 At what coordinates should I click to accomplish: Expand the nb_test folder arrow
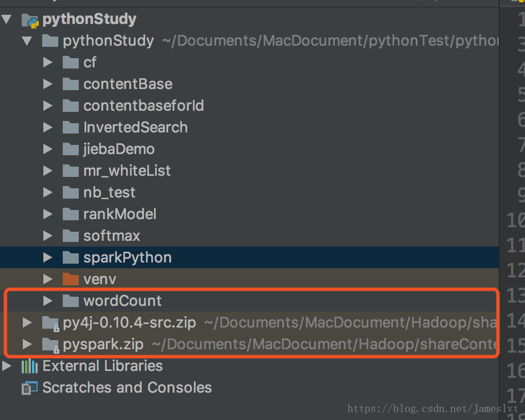[48, 192]
